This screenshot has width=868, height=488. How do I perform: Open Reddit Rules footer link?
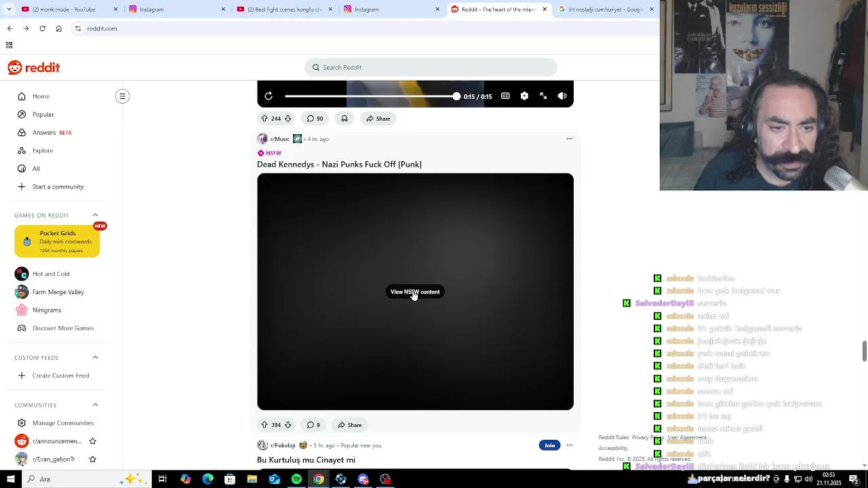coord(614,437)
